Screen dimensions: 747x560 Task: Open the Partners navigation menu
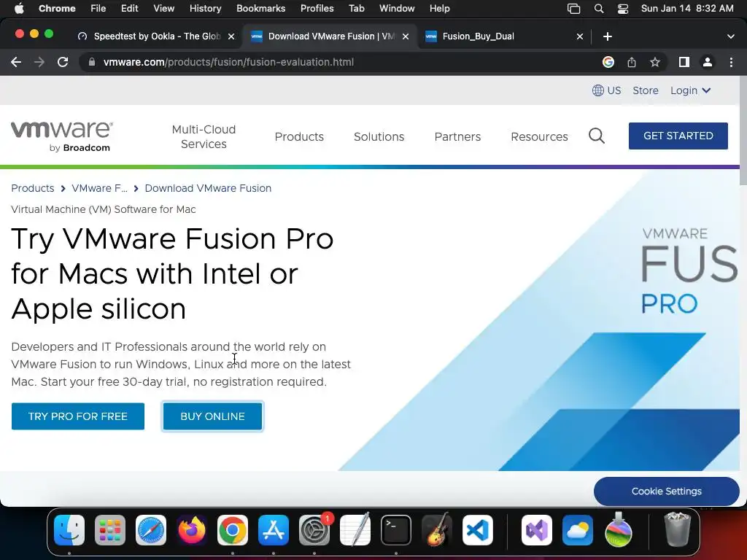point(457,136)
